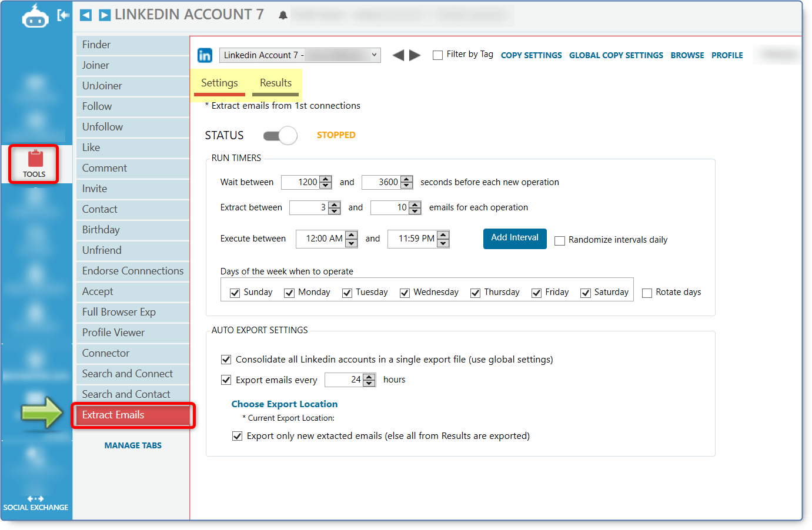Click Choose Export Location link

285,404
